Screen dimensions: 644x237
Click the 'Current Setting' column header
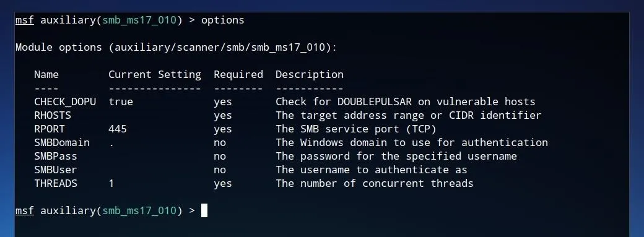point(155,75)
